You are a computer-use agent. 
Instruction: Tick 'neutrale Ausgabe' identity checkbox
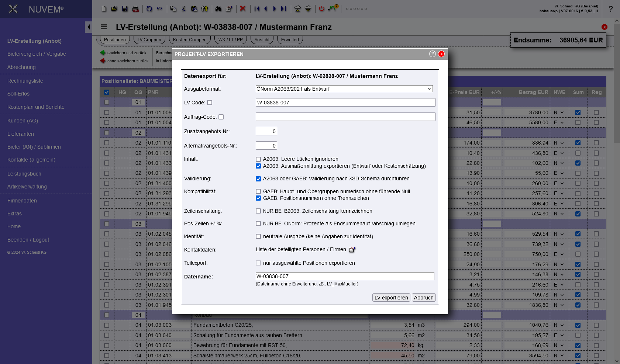pyautogui.click(x=258, y=237)
